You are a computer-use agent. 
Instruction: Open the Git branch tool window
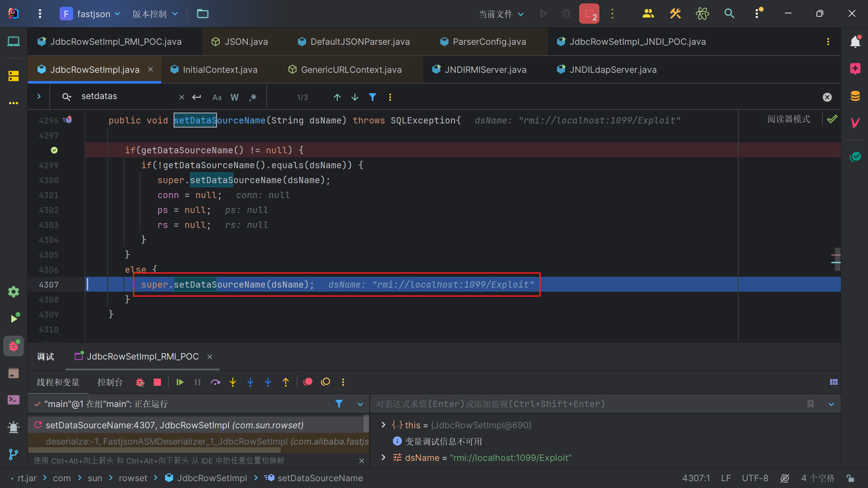click(x=14, y=454)
